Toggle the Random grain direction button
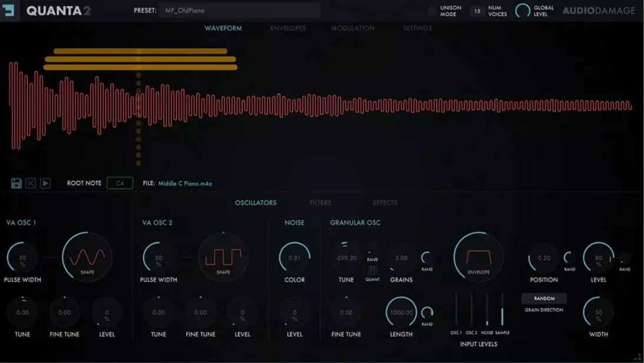Screen dimensions: 644x363 click(x=544, y=298)
